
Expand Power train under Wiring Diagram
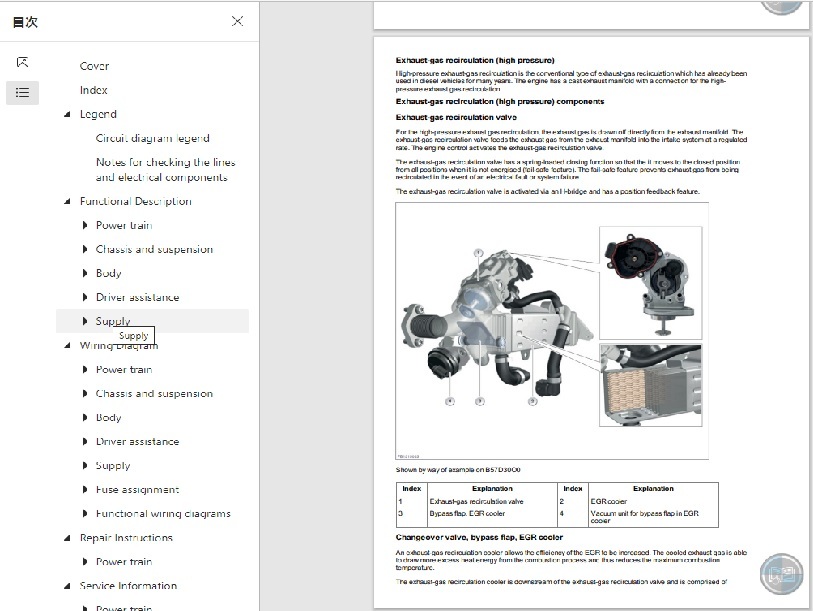85,369
